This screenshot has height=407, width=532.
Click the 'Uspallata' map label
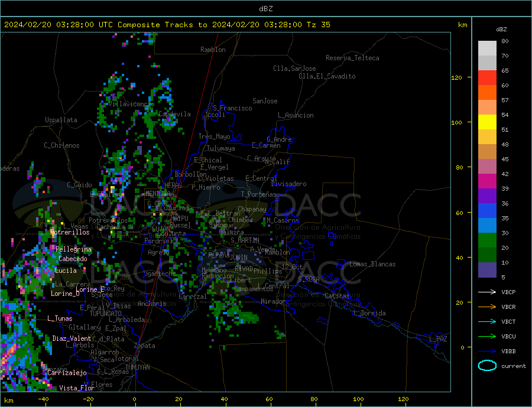pos(61,120)
